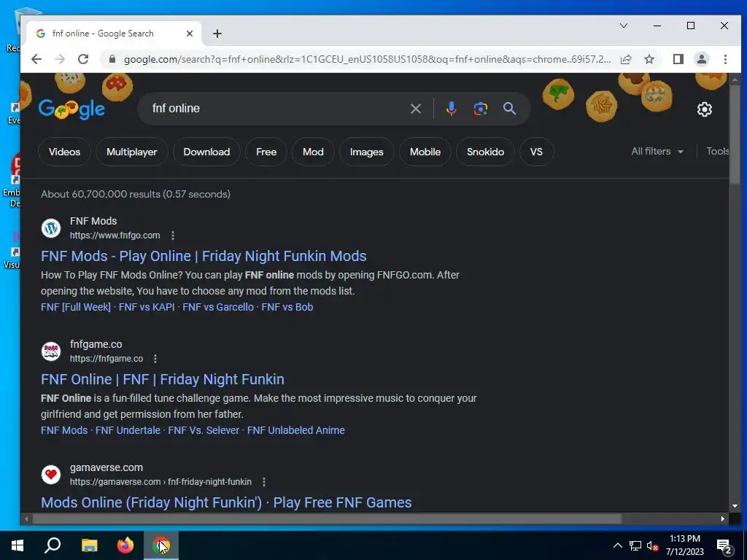Select the Free filter chip
Viewport: 747px width, 560px height.
pyautogui.click(x=266, y=152)
